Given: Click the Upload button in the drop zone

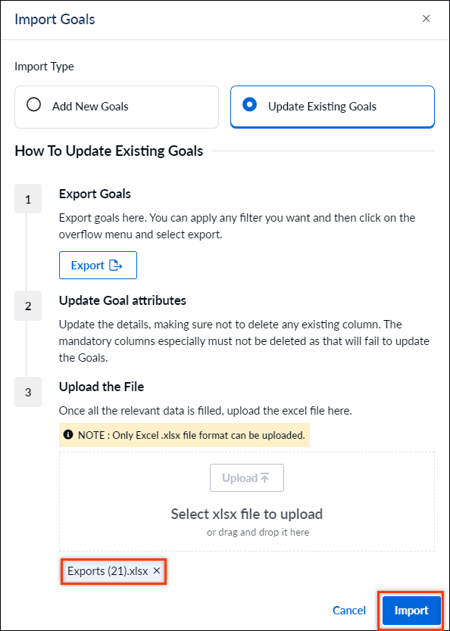Looking at the screenshot, I should click(x=247, y=478).
